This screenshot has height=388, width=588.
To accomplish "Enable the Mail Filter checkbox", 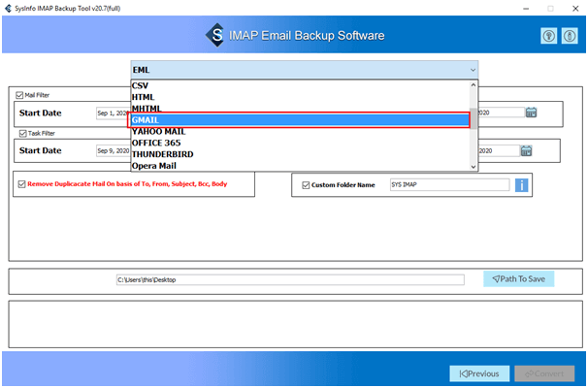I will (x=19, y=95).
